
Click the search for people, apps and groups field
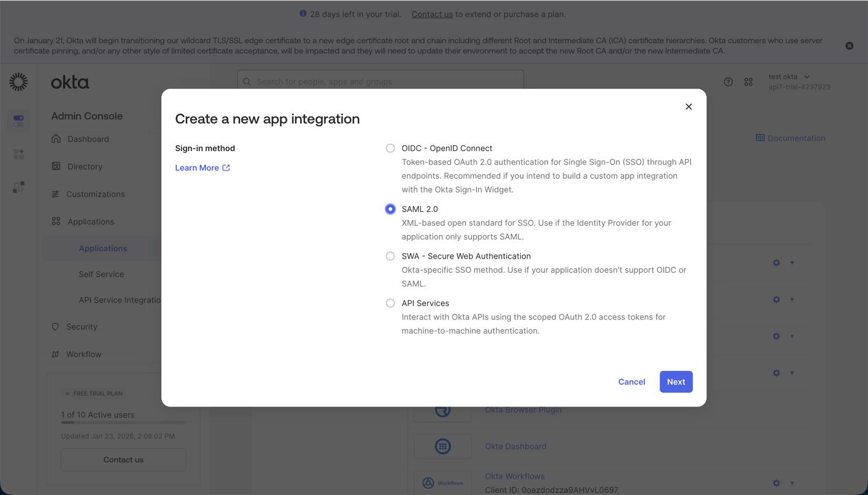(379, 82)
